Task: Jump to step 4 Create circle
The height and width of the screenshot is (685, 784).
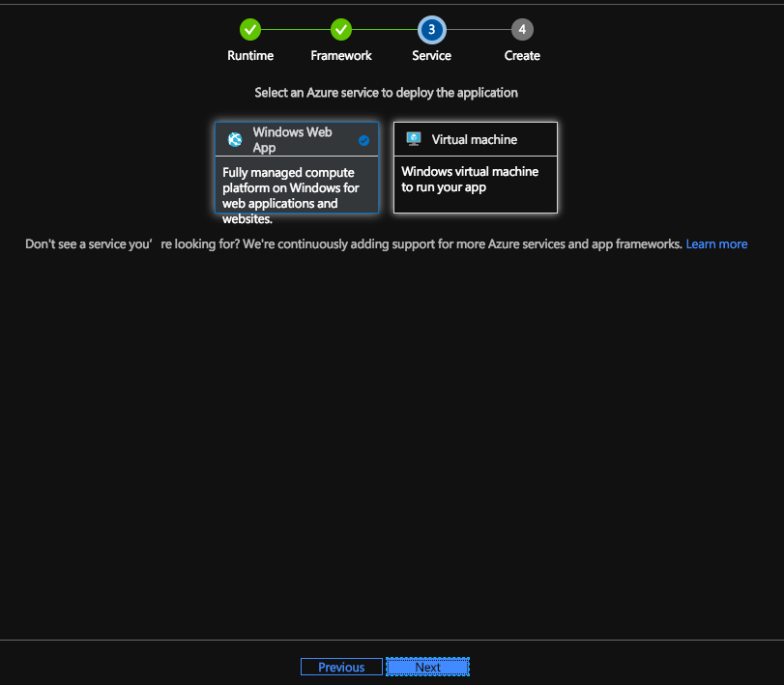Action: coord(522,30)
